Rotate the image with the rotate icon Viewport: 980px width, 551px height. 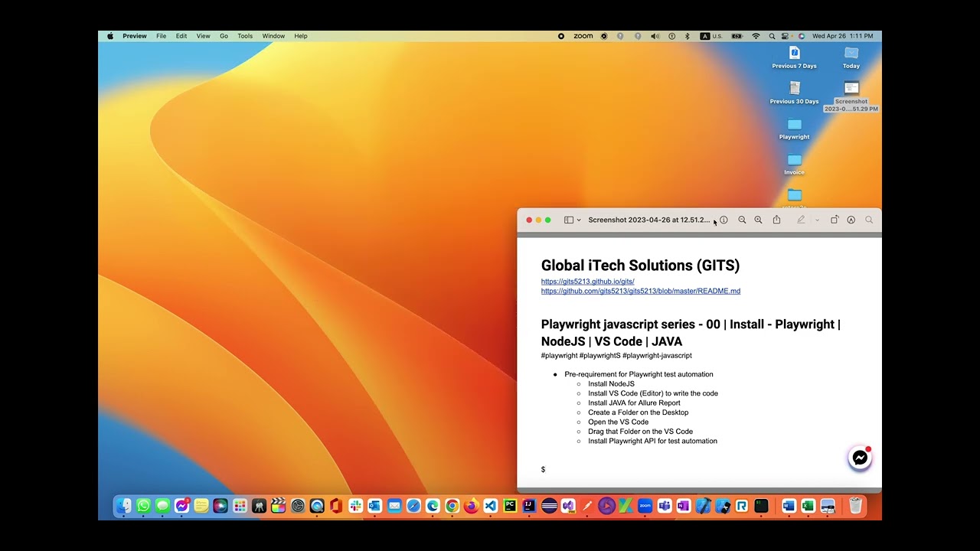[835, 220]
